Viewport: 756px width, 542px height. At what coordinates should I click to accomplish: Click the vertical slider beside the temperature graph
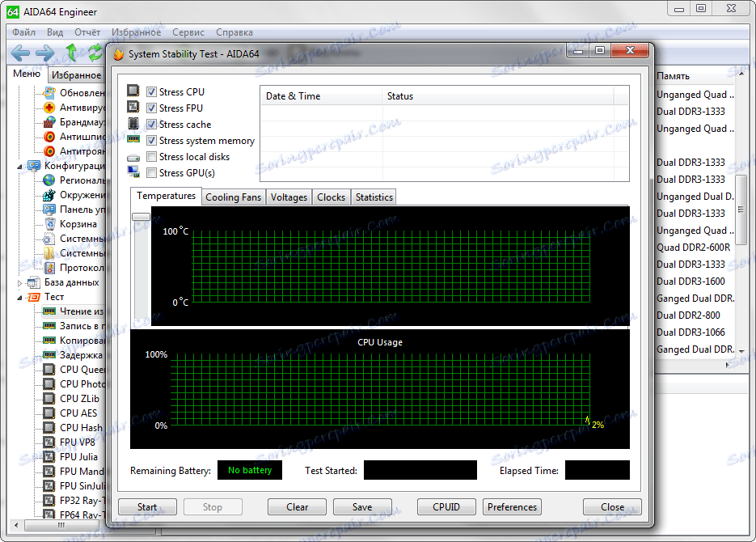coord(141,216)
